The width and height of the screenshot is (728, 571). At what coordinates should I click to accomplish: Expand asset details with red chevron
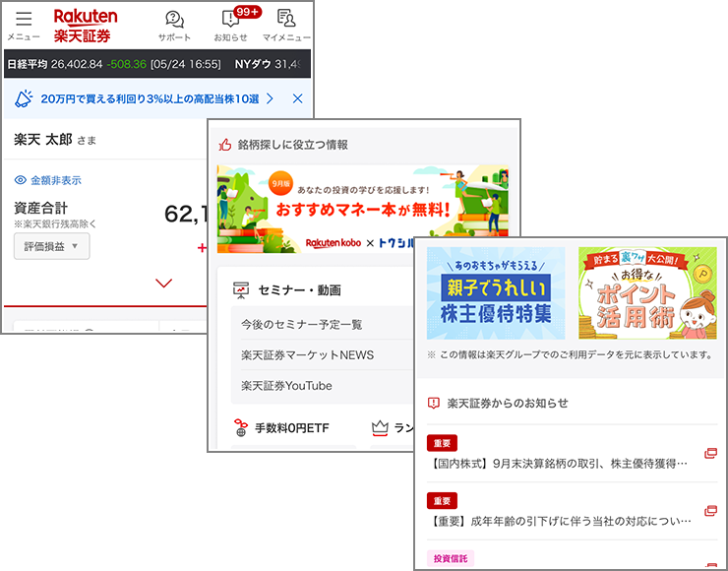[164, 283]
